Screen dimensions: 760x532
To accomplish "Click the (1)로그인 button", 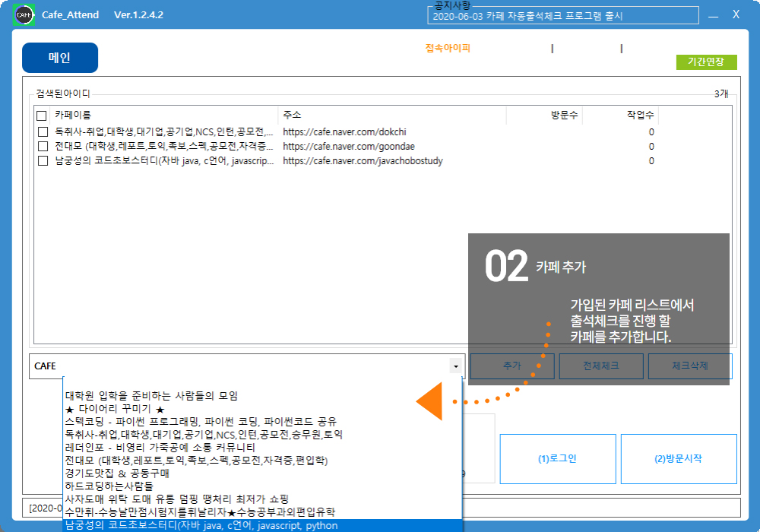I will [x=558, y=459].
